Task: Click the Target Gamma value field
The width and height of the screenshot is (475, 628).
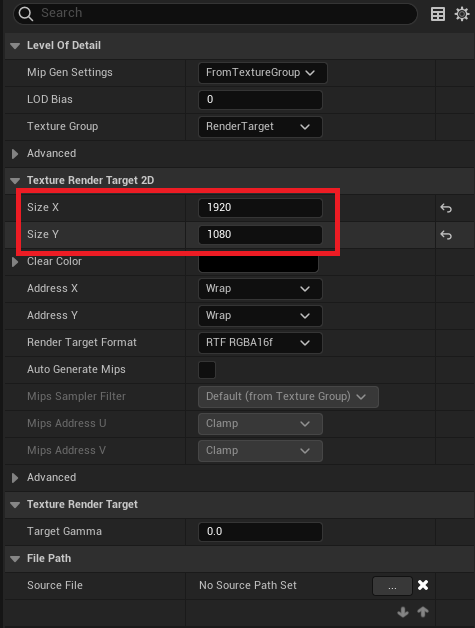Action: 260,532
